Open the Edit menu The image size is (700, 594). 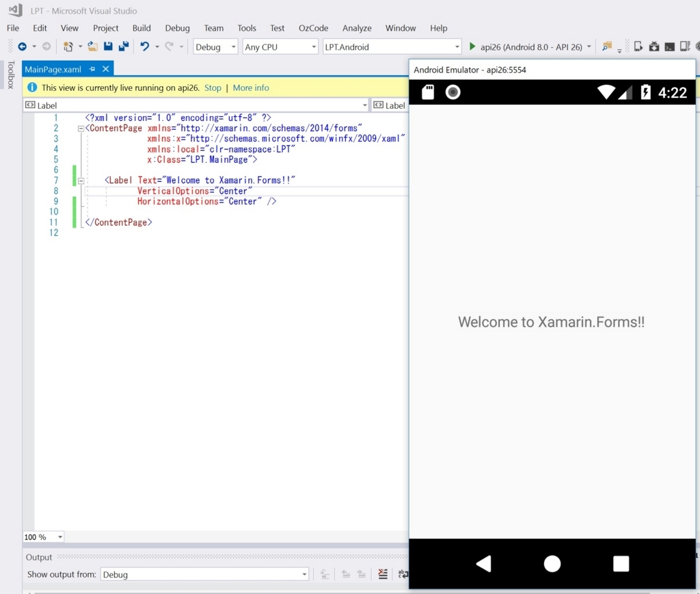40,28
